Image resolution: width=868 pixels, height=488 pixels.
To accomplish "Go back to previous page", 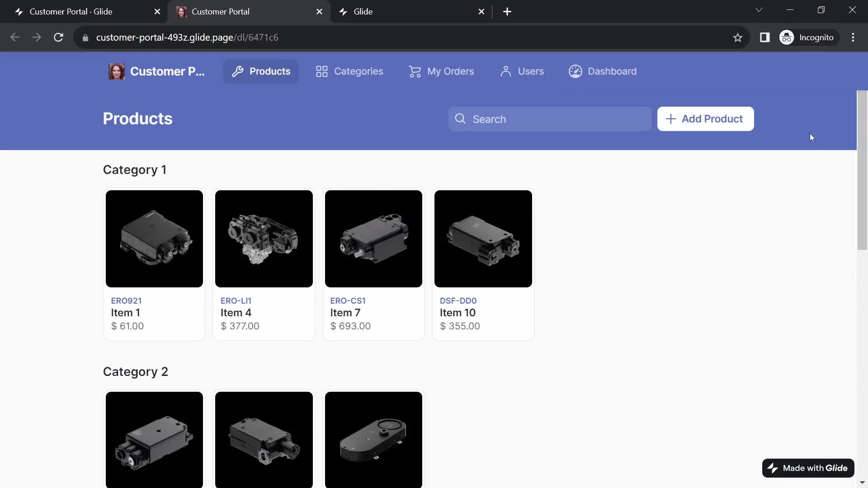I will pyautogui.click(x=15, y=38).
